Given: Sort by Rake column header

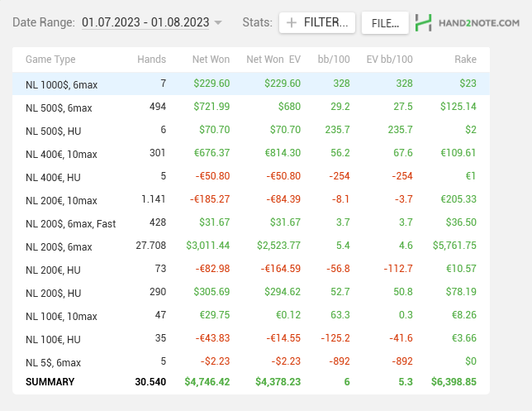Looking at the screenshot, I should (465, 60).
